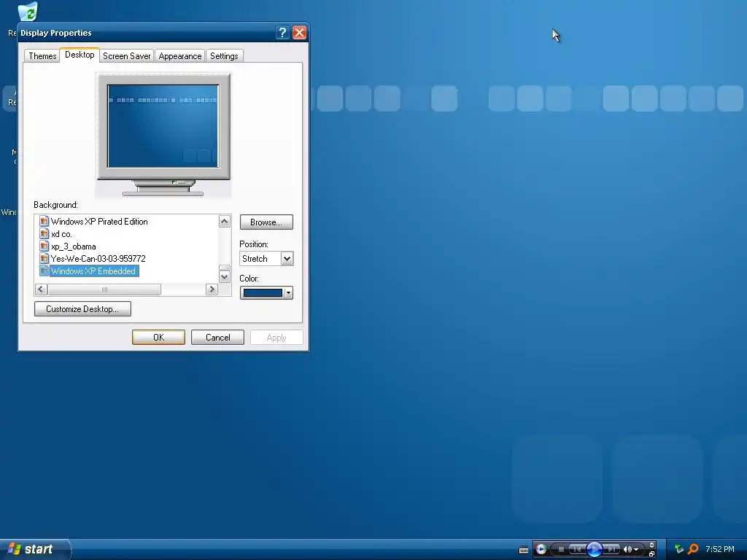Open the Color picker dropdown
This screenshot has height=560, width=747.
[266, 293]
